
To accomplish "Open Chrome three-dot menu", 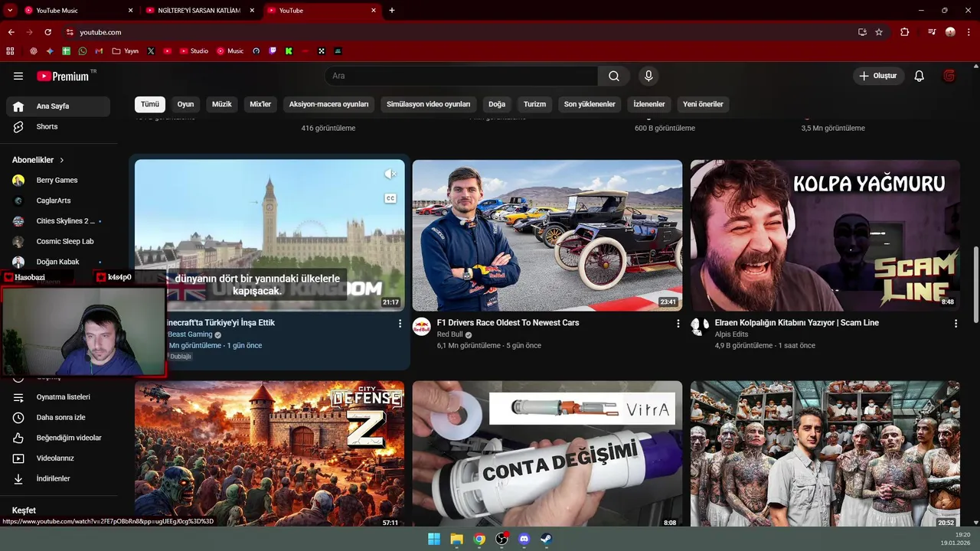I will [x=969, y=32].
